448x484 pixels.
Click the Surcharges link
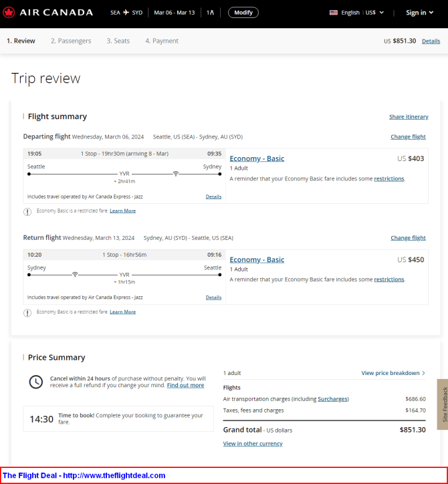point(332,399)
